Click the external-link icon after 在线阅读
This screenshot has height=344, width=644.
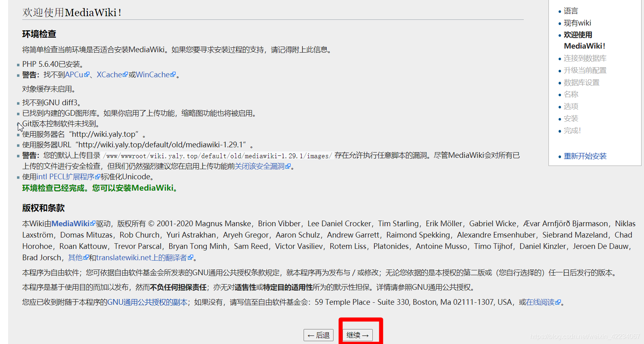click(559, 302)
